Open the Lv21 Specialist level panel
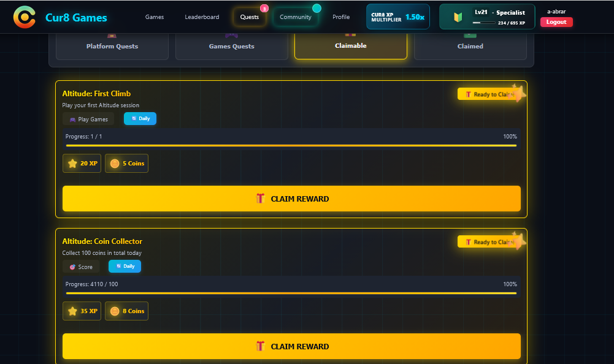This screenshot has width=614, height=364. 487,17
